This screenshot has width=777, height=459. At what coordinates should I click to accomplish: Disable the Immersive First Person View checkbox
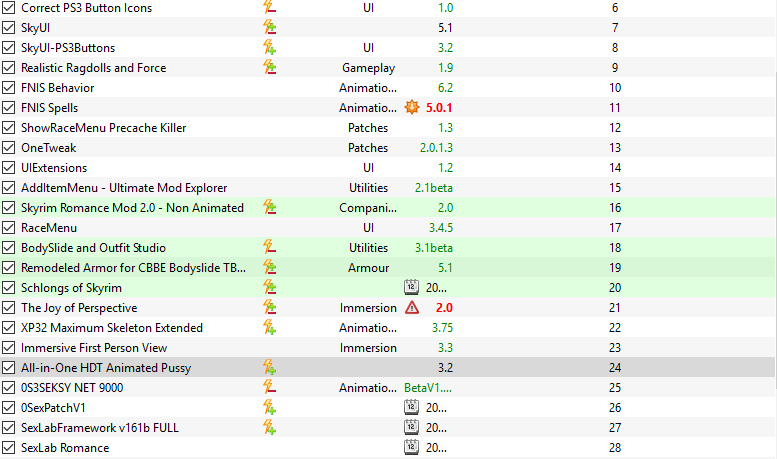[x=8, y=347]
